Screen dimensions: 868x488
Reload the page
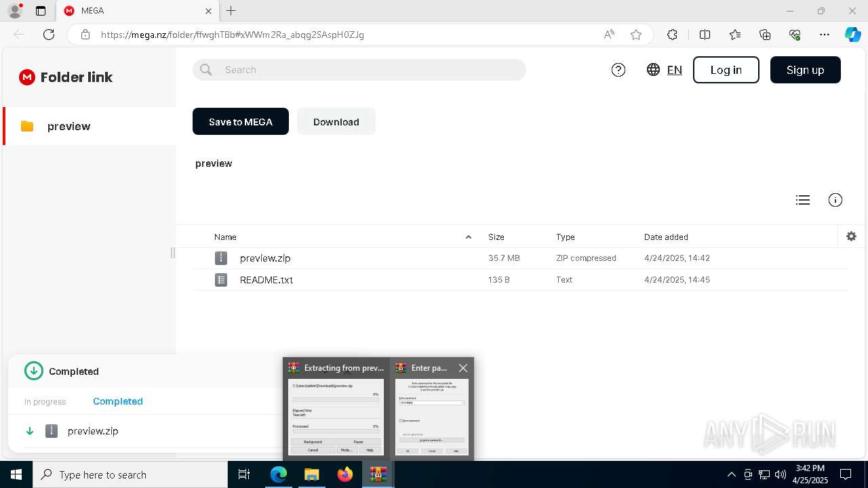click(x=49, y=35)
